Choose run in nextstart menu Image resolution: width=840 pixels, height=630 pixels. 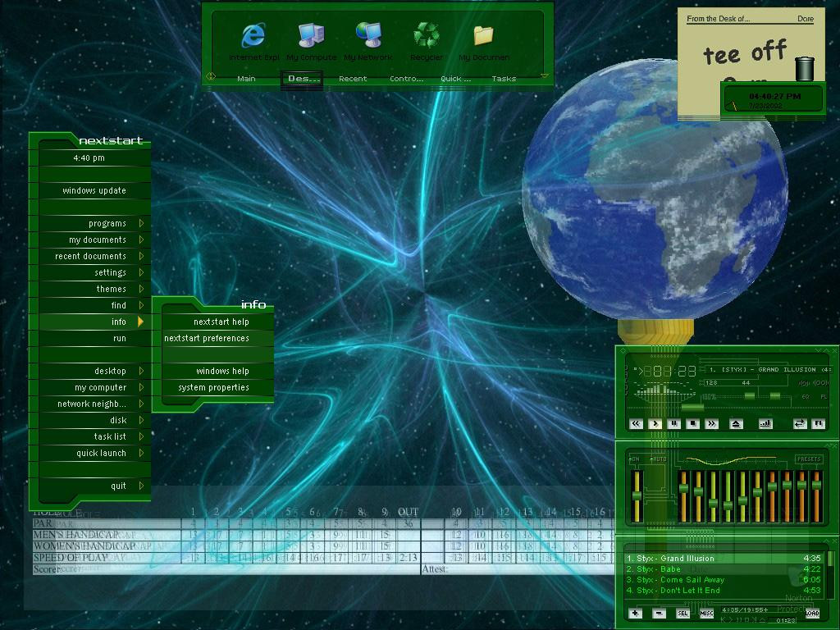pyautogui.click(x=94, y=339)
